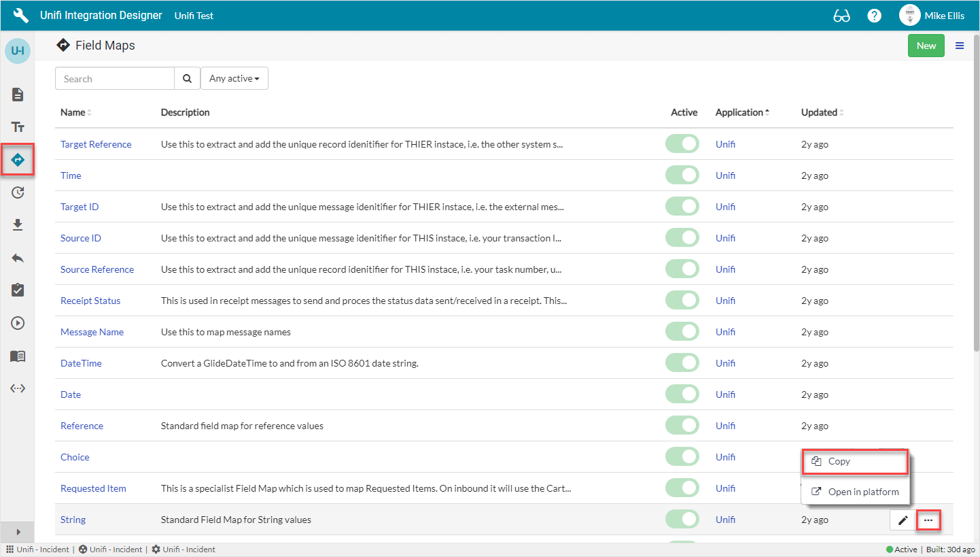Toggle Active switch for Target Reference

pyautogui.click(x=682, y=144)
